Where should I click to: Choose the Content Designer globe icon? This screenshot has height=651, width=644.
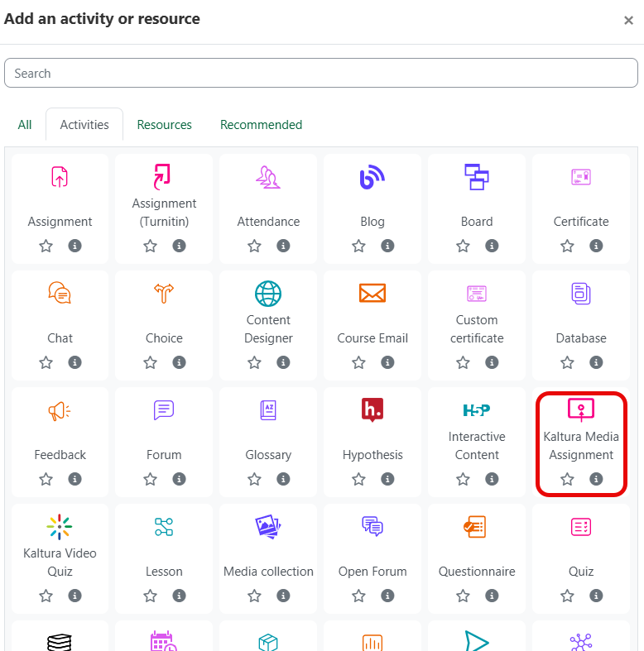268,294
